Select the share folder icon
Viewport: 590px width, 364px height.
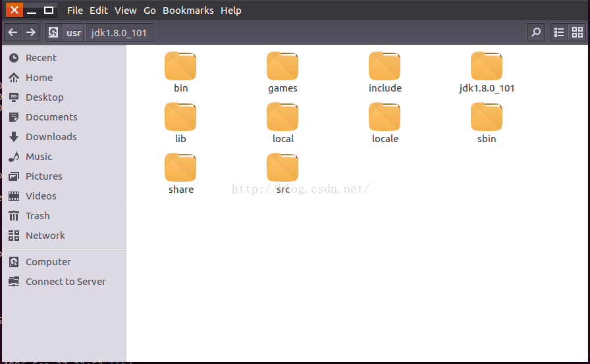click(x=180, y=168)
